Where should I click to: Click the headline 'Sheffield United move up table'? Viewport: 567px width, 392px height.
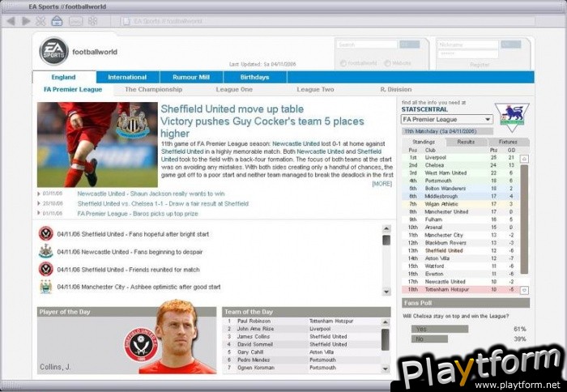[x=232, y=109]
